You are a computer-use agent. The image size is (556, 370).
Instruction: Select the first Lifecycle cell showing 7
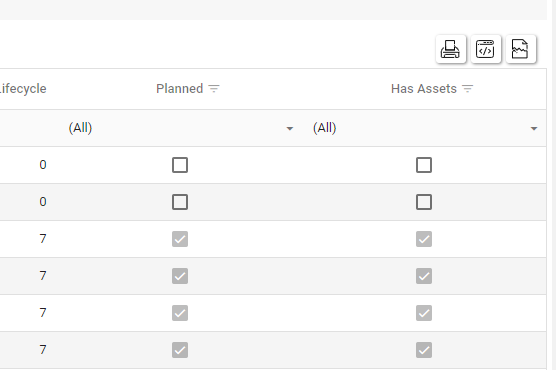[x=43, y=239]
